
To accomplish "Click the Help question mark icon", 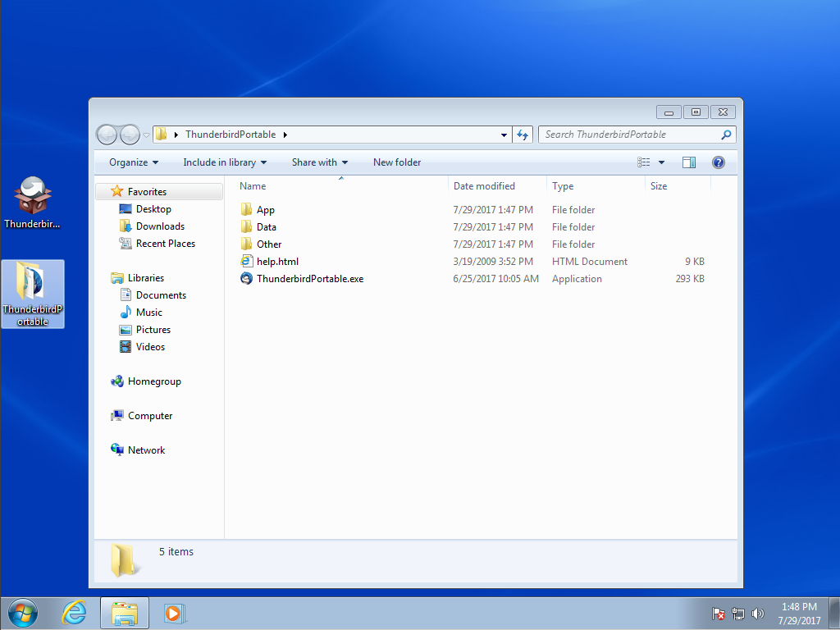I will click(x=718, y=162).
